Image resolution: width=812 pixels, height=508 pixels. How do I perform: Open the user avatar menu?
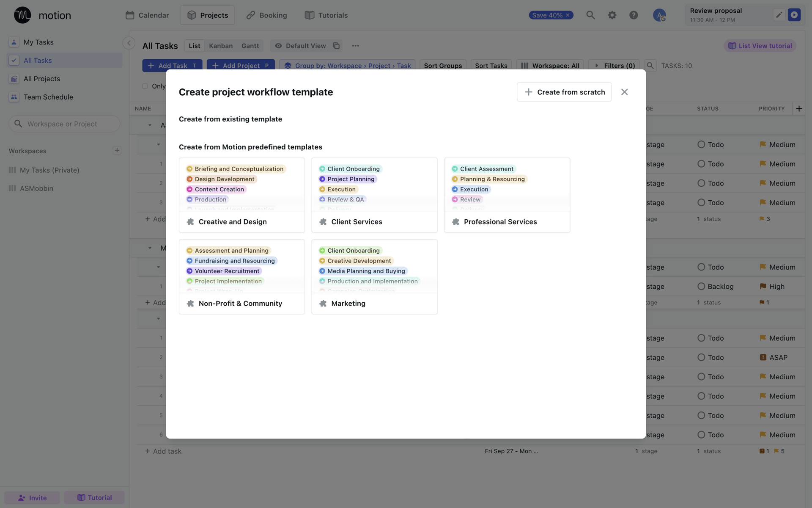pos(659,15)
